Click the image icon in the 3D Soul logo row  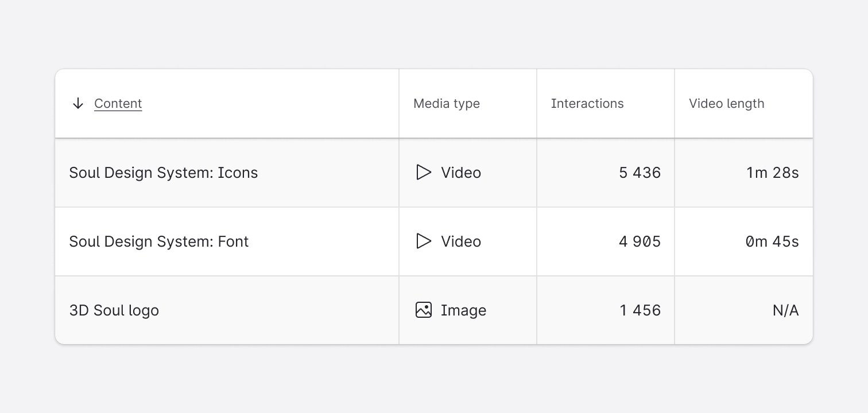tap(424, 310)
